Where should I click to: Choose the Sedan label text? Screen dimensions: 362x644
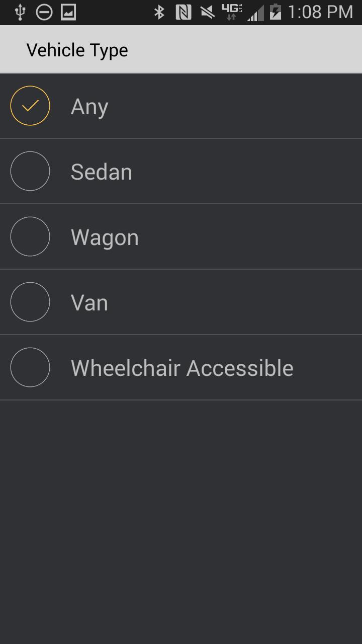tap(102, 172)
